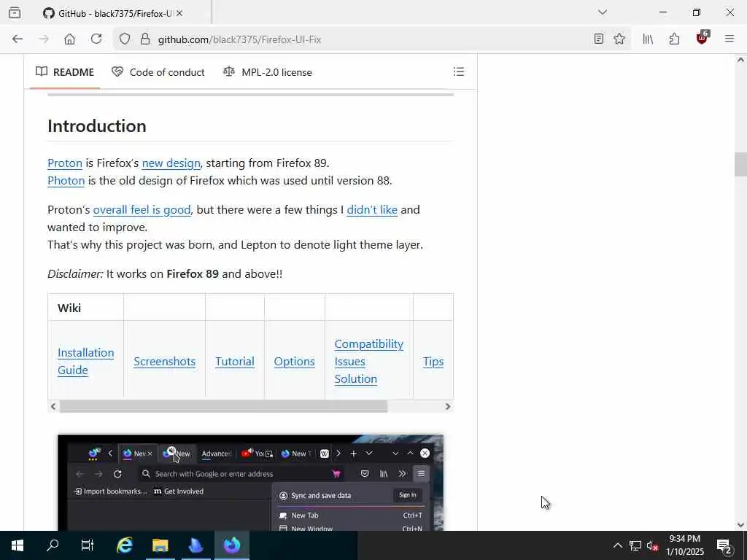Open the Screenshots wiki link
The width and height of the screenshot is (747, 560).
pyautogui.click(x=164, y=362)
